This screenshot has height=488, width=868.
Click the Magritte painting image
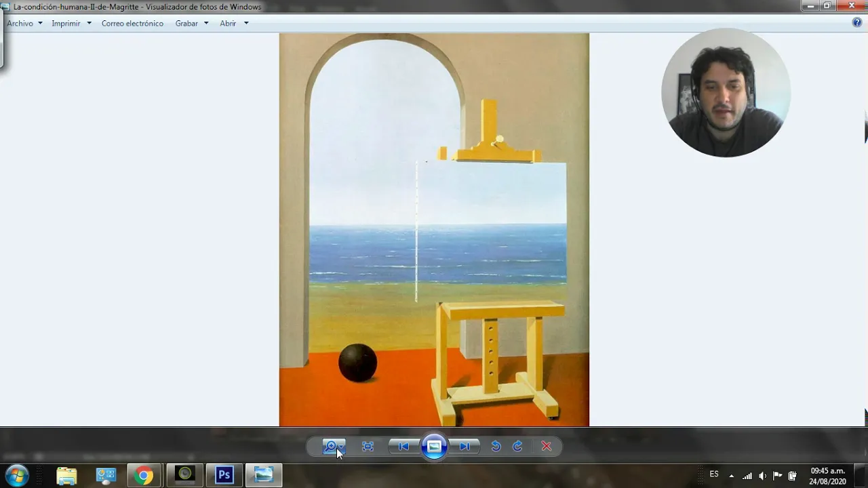[434, 230]
